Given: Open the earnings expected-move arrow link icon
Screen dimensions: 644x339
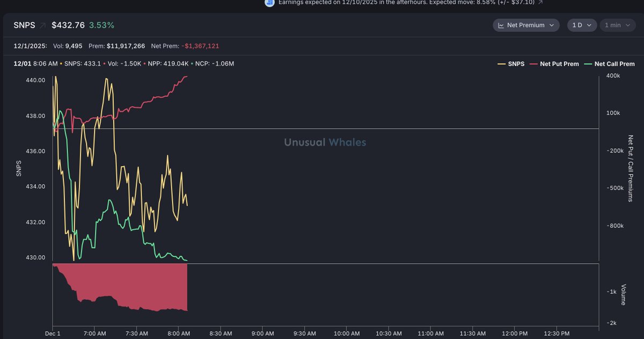Looking at the screenshot, I should point(540,3).
